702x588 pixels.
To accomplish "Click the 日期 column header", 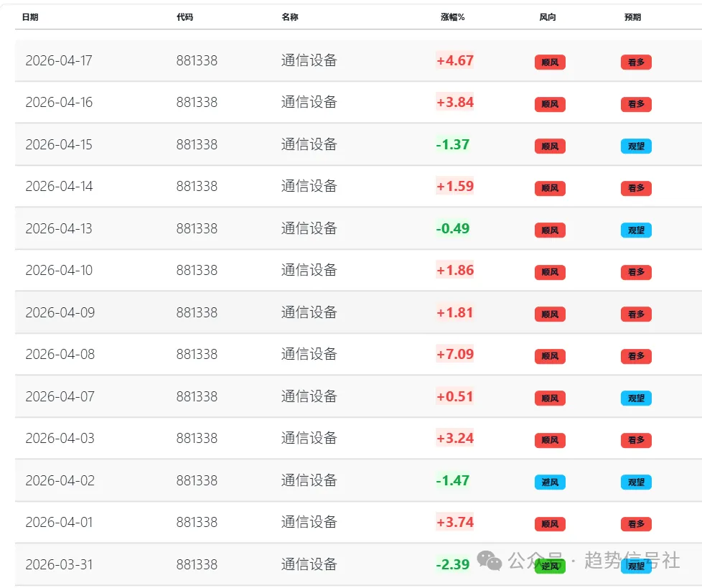I will (30, 17).
